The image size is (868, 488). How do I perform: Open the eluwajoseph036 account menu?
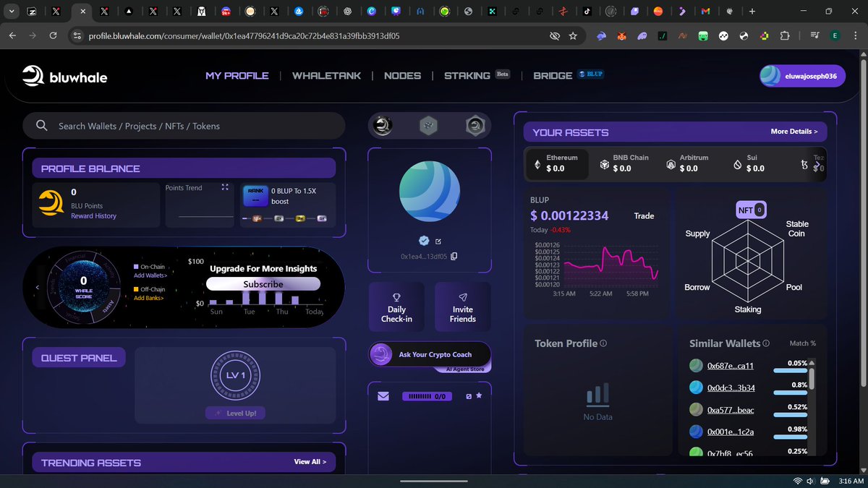click(x=802, y=76)
